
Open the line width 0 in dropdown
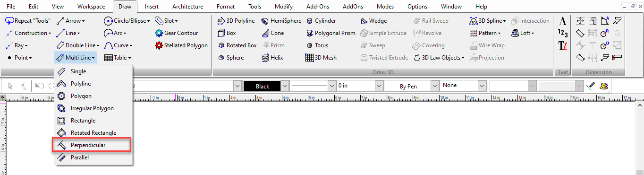click(x=379, y=87)
